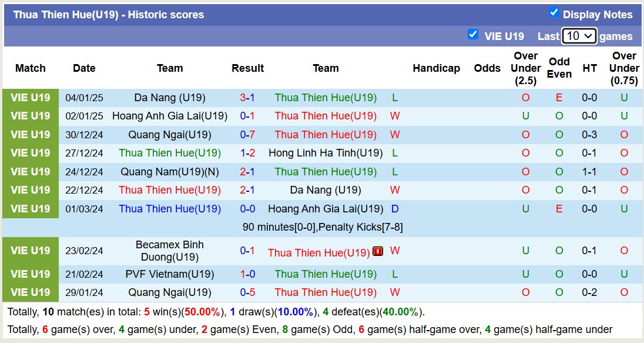Click the Hoang Anh Gia Lai(U19) team name

click(x=170, y=116)
